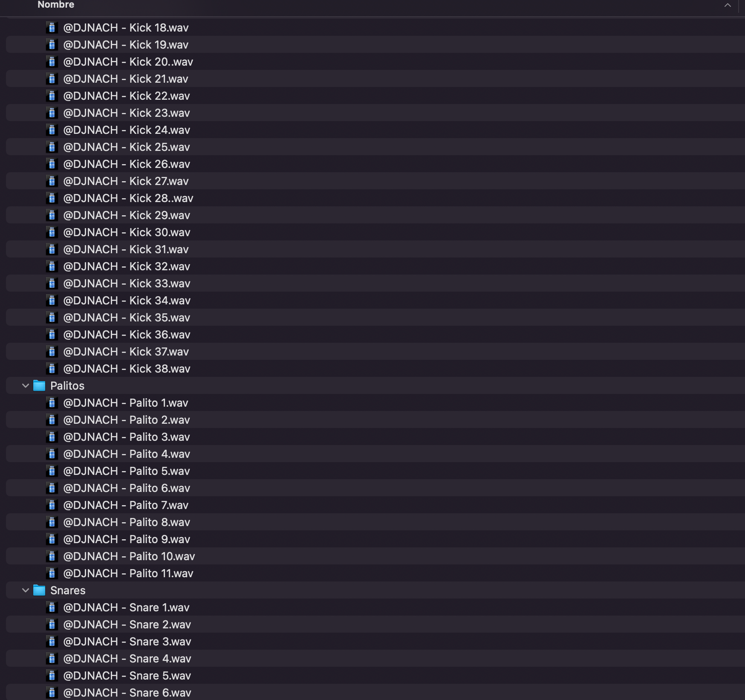
Task: Reverse sort order with header arrow
Action: pyautogui.click(x=728, y=5)
